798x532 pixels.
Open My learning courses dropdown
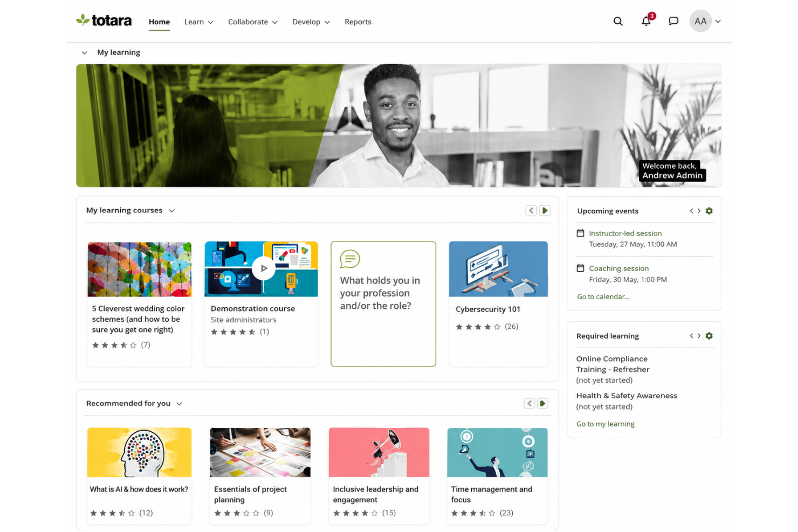171,211
